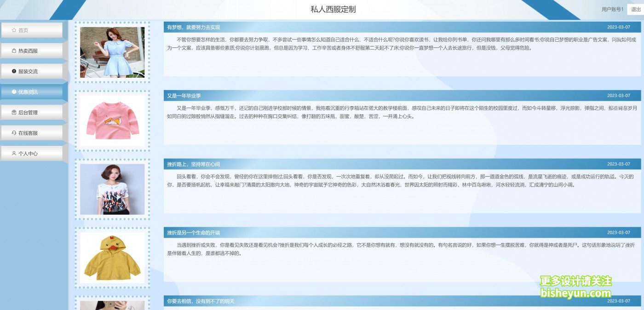Screen dimensions: 644x310
Task: Click the 用户账号1 user label
Action: pyautogui.click(x=612, y=10)
